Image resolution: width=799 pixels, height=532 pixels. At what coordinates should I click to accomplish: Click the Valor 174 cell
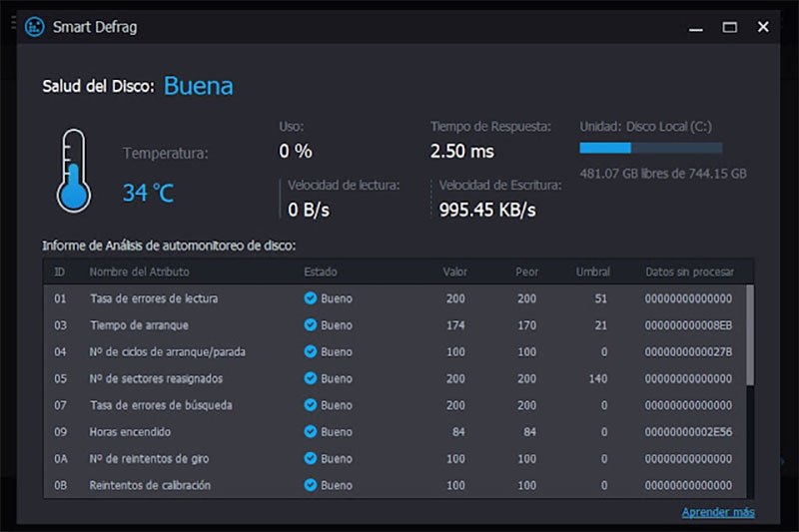[455, 324]
